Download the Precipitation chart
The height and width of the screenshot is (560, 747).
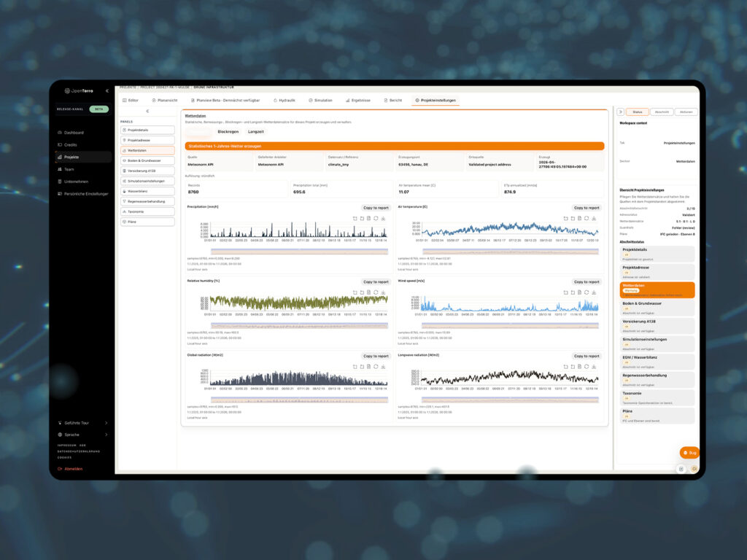pyautogui.click(x=383, y=219)
